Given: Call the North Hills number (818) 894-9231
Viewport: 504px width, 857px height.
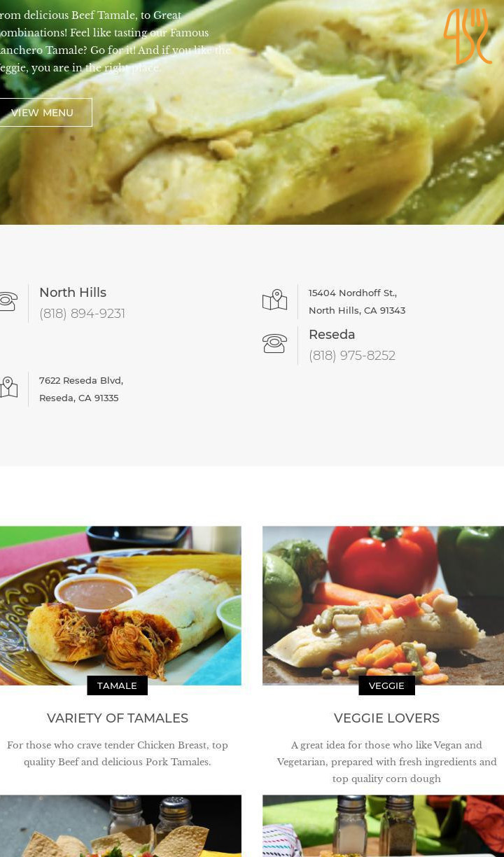Looking at the screenshot, I should tap(82, 314).
